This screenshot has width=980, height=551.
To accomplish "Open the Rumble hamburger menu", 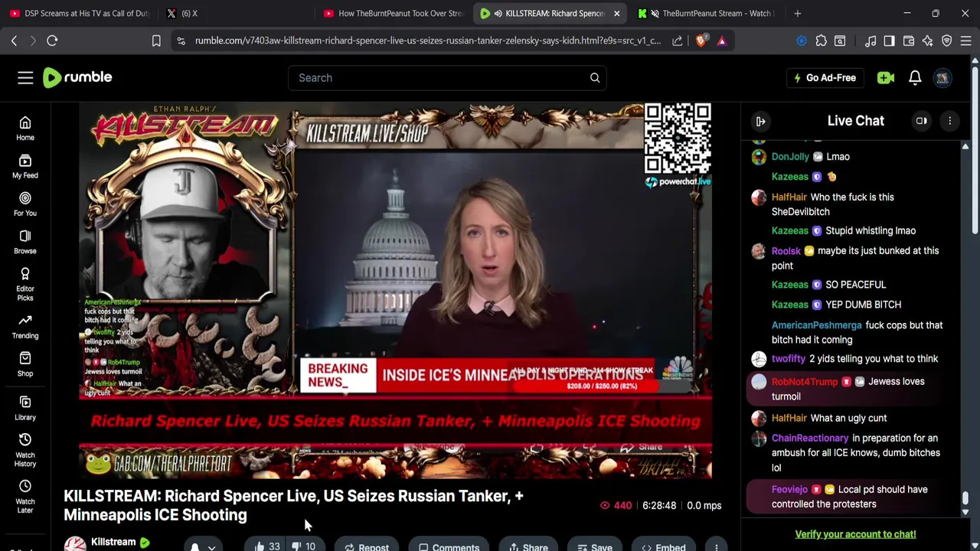I will point(25,77).
